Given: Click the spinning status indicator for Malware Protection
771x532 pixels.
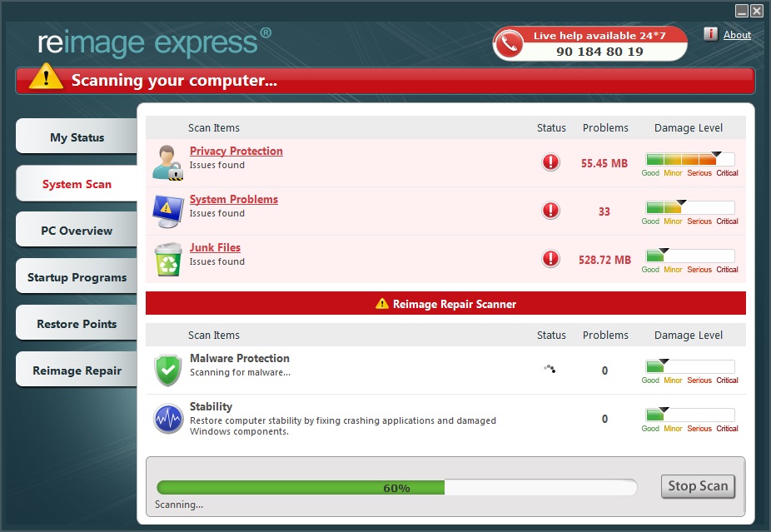Looking at the screenshot, I should click(550, 368).
